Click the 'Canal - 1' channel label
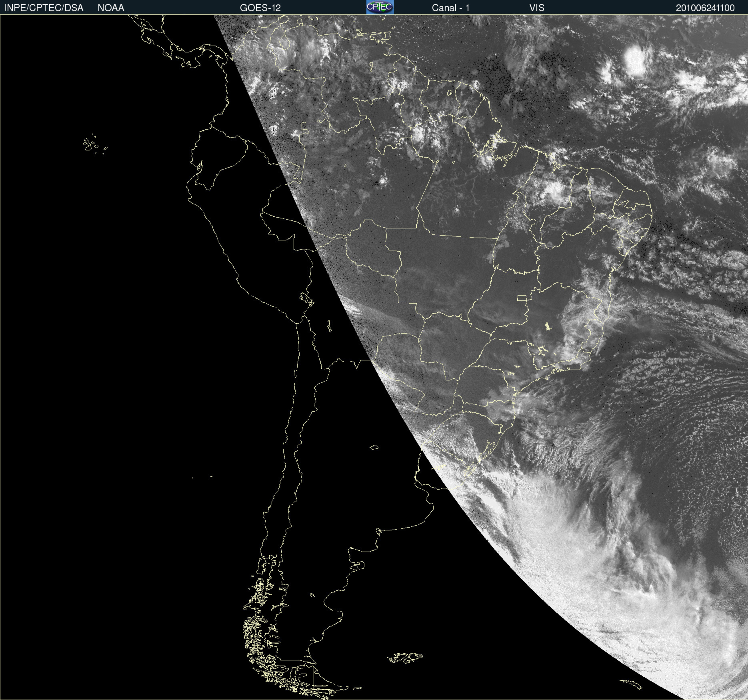748x700 pixels. (451, 8)
